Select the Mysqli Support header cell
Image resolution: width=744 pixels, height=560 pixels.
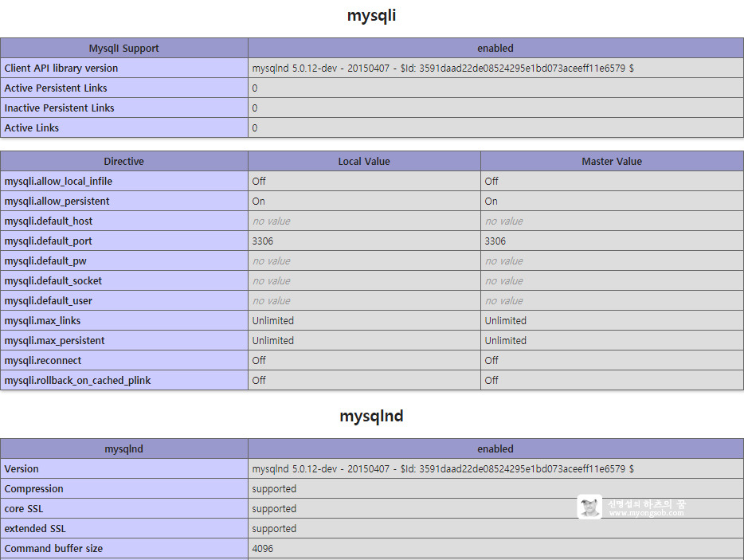(123, 48)
